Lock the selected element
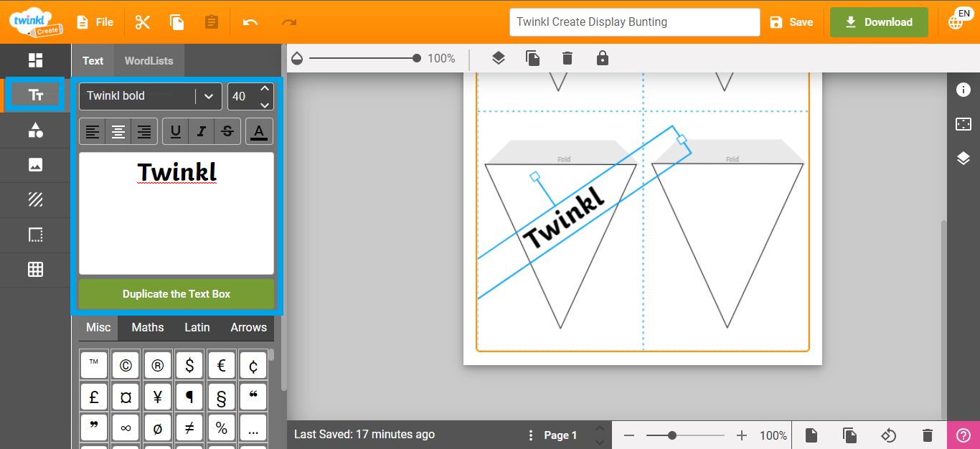The image size is (980, 449). coord(603,58)
